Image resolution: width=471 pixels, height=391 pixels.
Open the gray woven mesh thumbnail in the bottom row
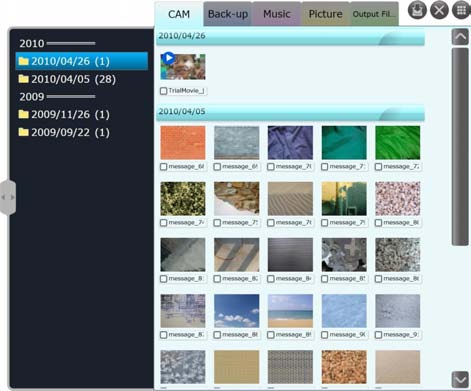click(x=290, y=367)
